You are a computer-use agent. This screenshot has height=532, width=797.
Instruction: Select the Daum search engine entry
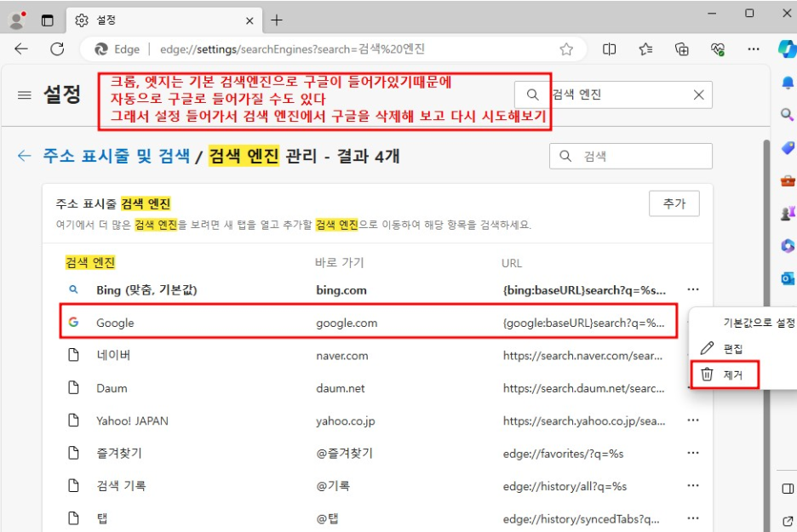[112, 388]
